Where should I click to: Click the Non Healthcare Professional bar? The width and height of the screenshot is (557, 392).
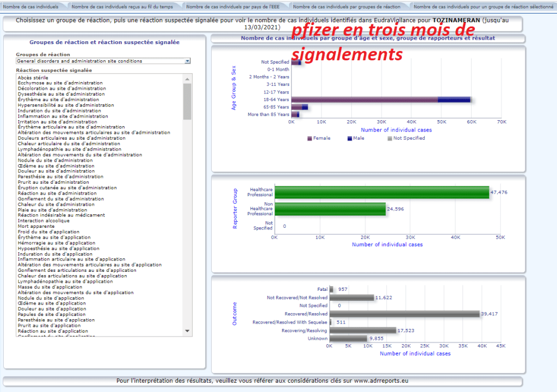pyautogui.click(x=330, y=209)
